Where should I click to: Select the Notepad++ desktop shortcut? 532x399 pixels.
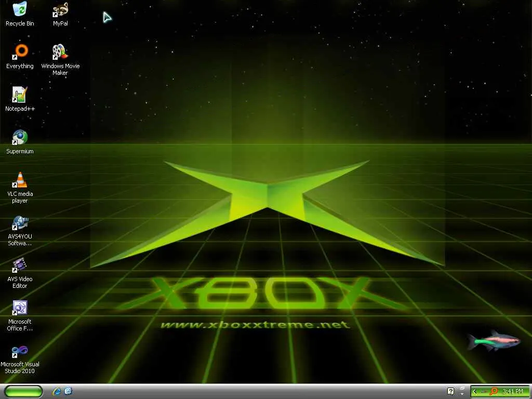pos(20,99)
